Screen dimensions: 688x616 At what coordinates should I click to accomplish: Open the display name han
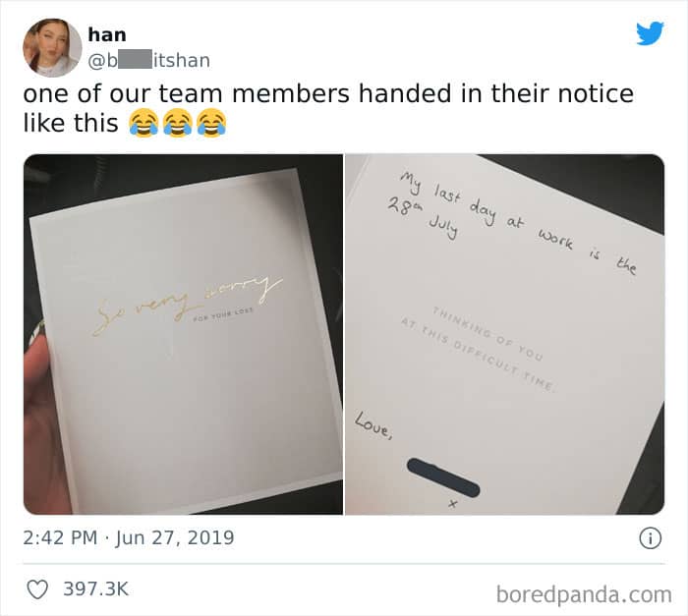coord(107,34)
